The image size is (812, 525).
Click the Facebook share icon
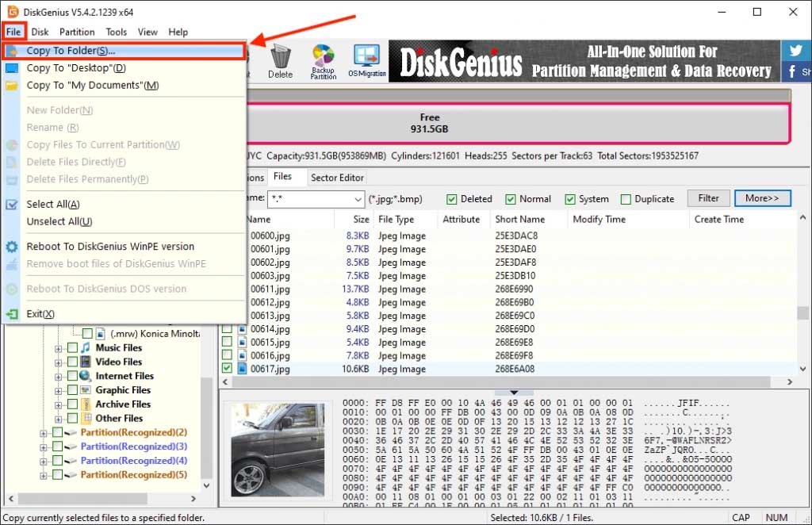pyautogui.click(x=792, y=71)
